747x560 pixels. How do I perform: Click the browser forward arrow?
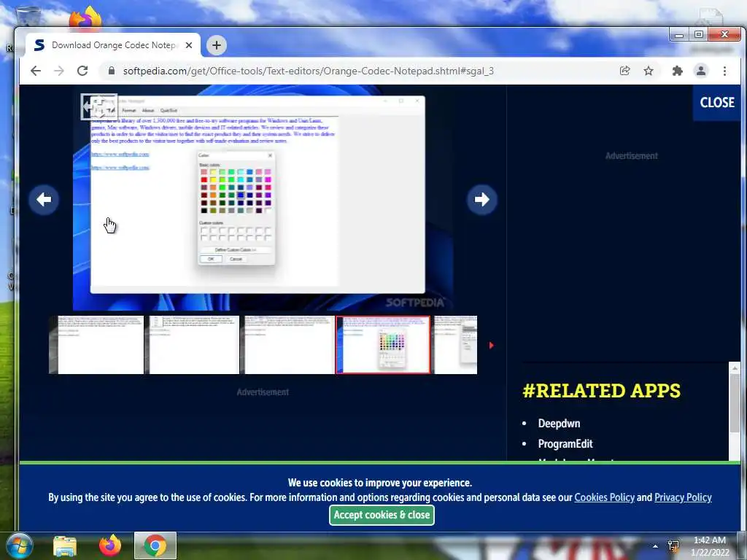(x=59, y=71)
